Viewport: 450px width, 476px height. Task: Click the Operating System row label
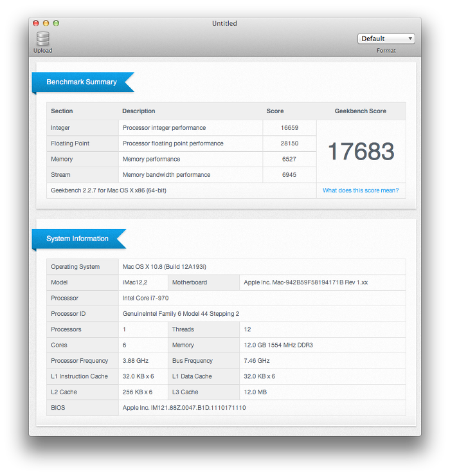click(75, 267)
